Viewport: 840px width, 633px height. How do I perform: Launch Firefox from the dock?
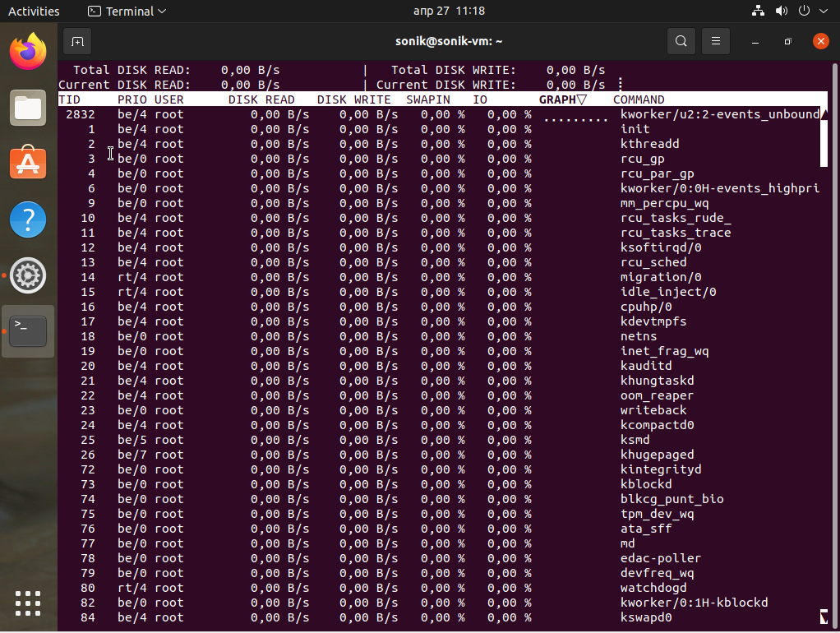pyautogui.click(x=28, y=53)
